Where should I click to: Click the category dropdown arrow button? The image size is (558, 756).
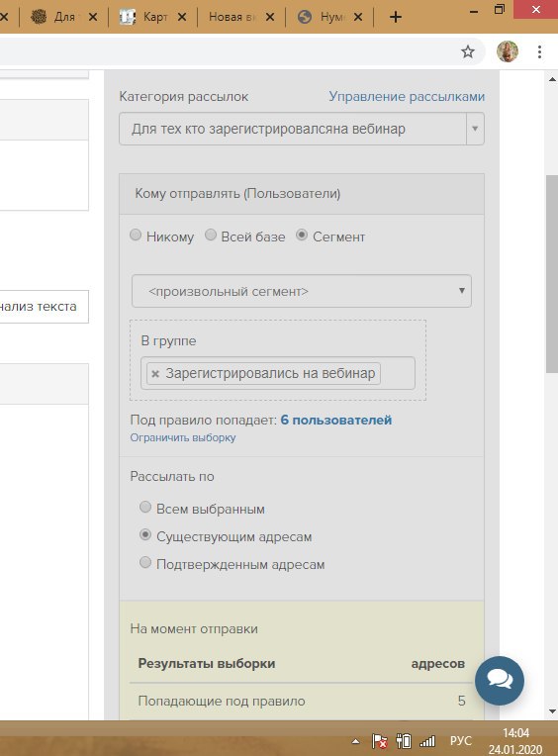pyautogui.click(x=475, y=129)
